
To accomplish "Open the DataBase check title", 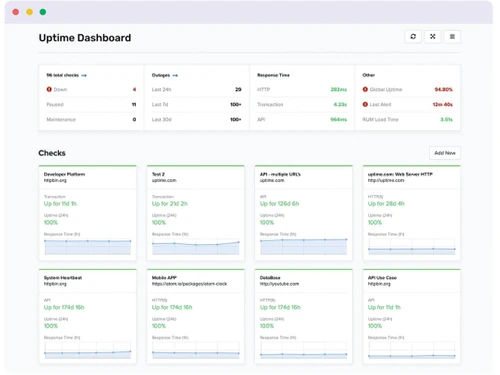I will pos(270,278).
